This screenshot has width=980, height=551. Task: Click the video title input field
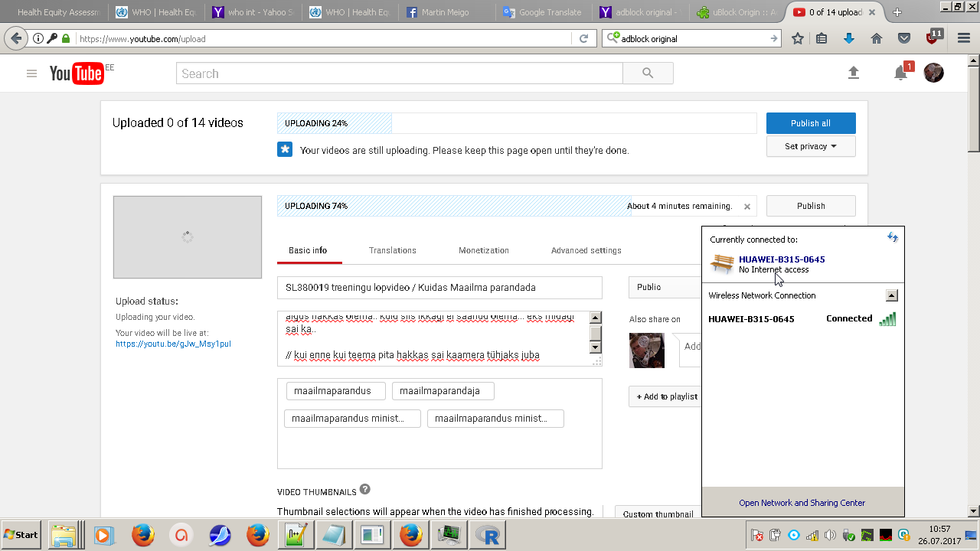click(439, 288)
